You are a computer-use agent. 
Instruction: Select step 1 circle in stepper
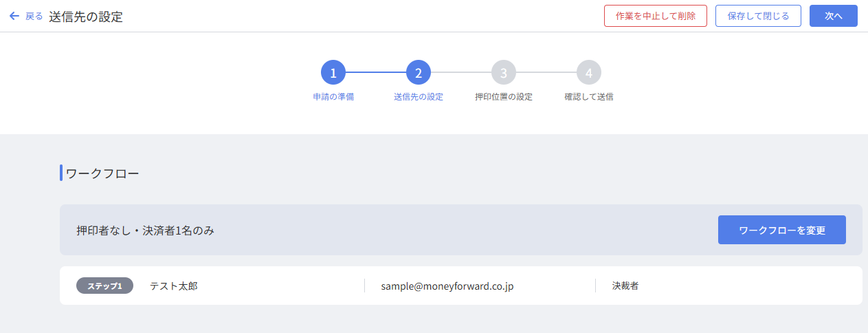333,73
